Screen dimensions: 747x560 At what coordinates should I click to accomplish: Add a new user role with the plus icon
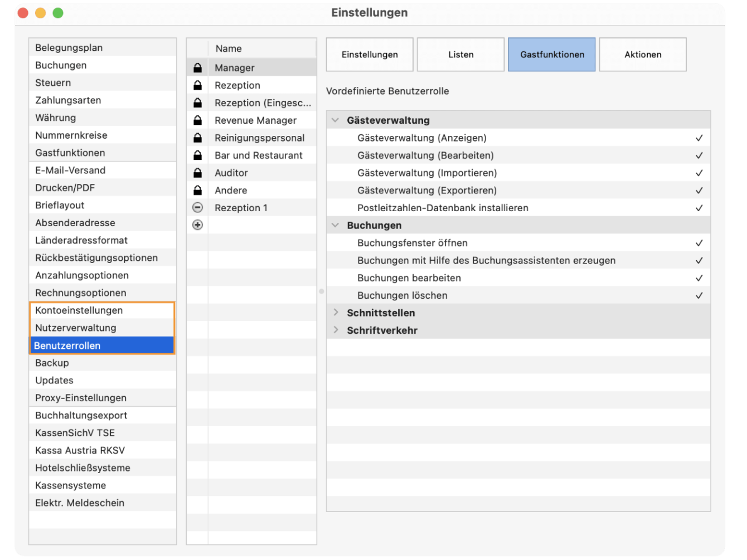tap(197, 225)
